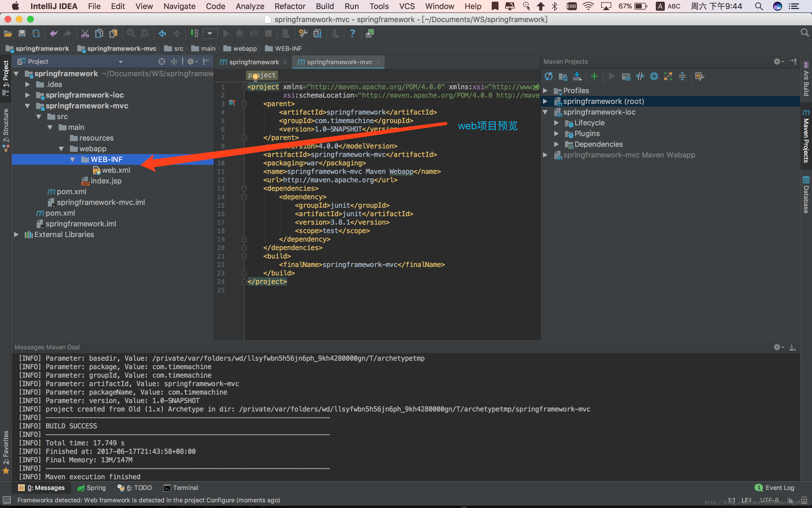Toggle the Ant Build side button
The image size is (812, 508).
coord(806,78)
